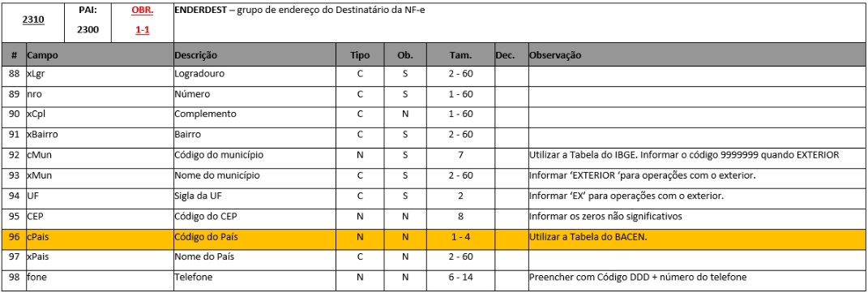The height and width of the screenshot is (293, 868).
Task: Select the 'Sigla da UF' cell
Action: click(254, 196)
